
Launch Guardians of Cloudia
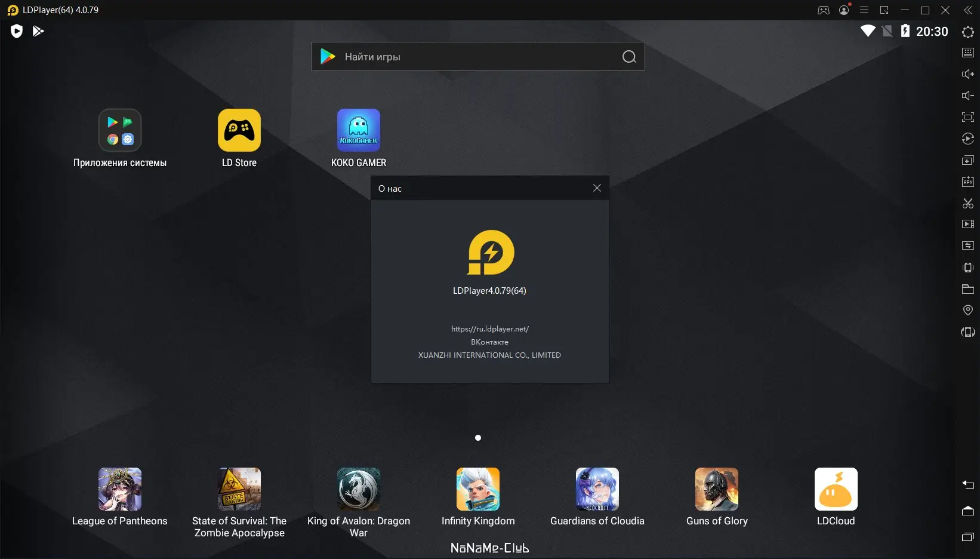(x=597, y=497)
